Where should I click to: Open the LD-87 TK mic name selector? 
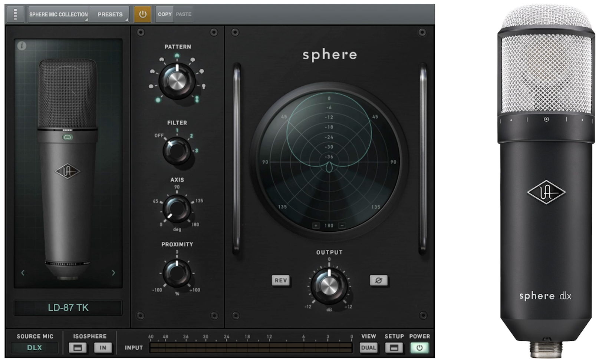tap(68, 308)
